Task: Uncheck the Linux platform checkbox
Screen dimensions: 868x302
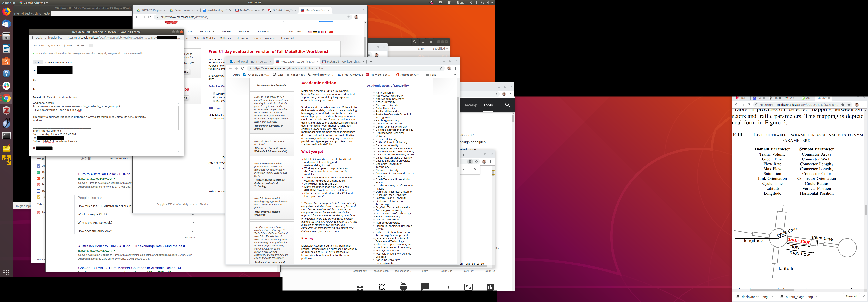Action: [x=214, y=97]
